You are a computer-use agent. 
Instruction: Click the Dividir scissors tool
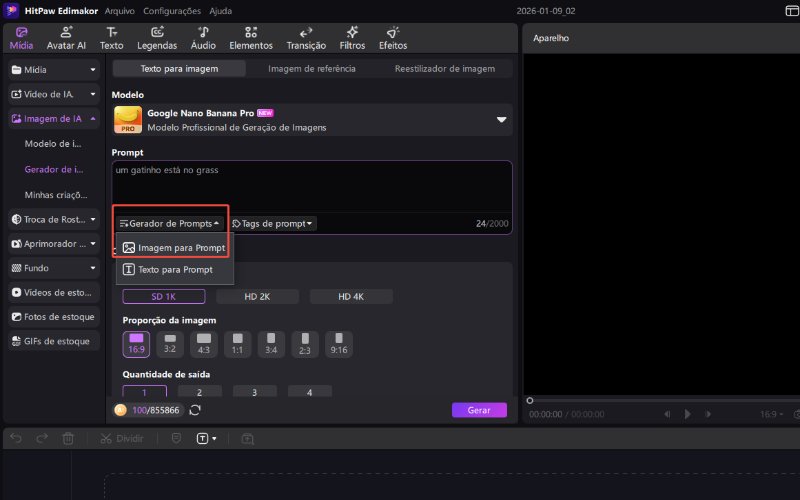(119, 438)
